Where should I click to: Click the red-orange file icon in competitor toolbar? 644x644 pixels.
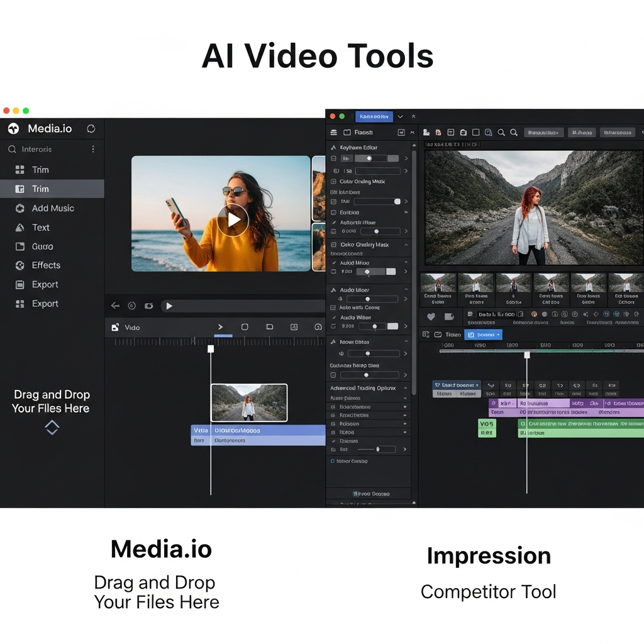(x=438, y=132)
